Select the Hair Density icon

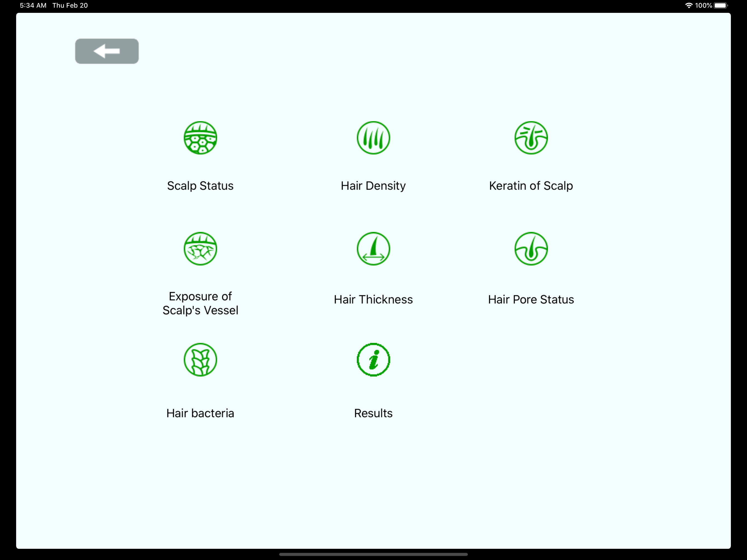(x=373, y=138)
